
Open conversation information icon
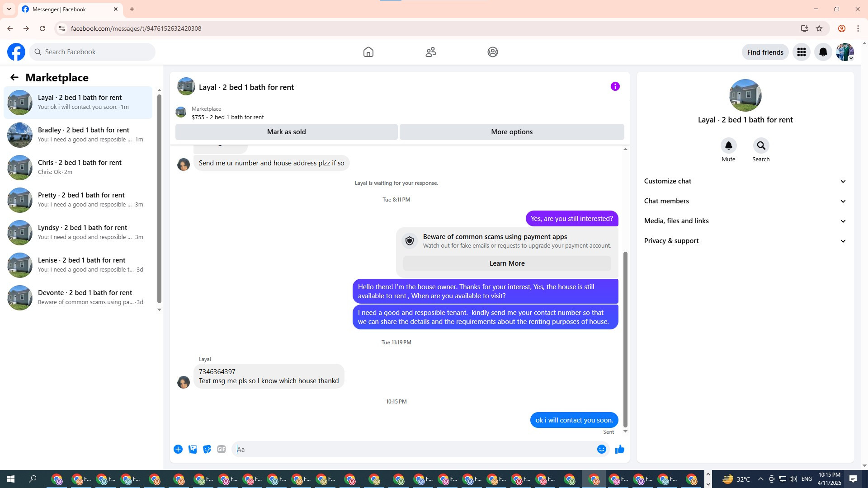(615, 86)
